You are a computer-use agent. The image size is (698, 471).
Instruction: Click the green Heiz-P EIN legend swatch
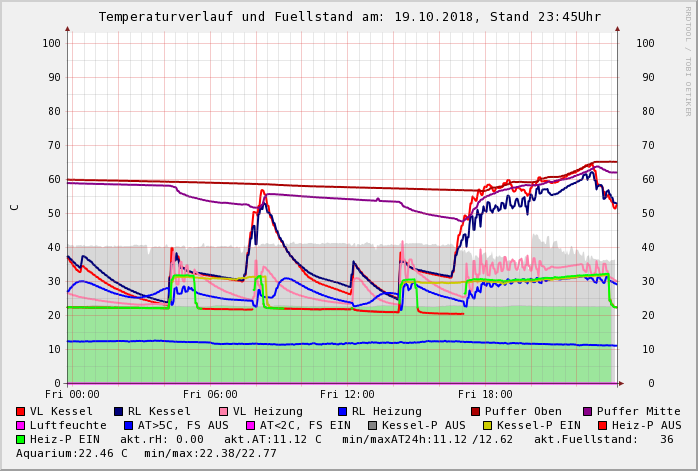[21, 439]
